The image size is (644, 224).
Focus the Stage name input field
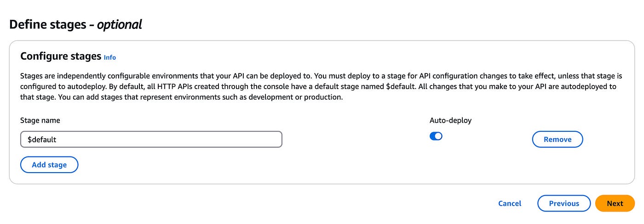[x=151, y=140]
